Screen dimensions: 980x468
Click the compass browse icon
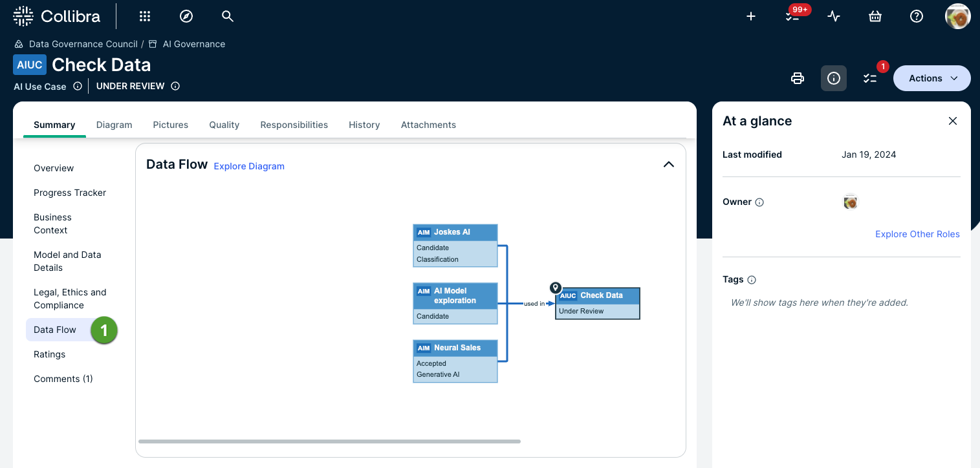click(x=186, y=16)
